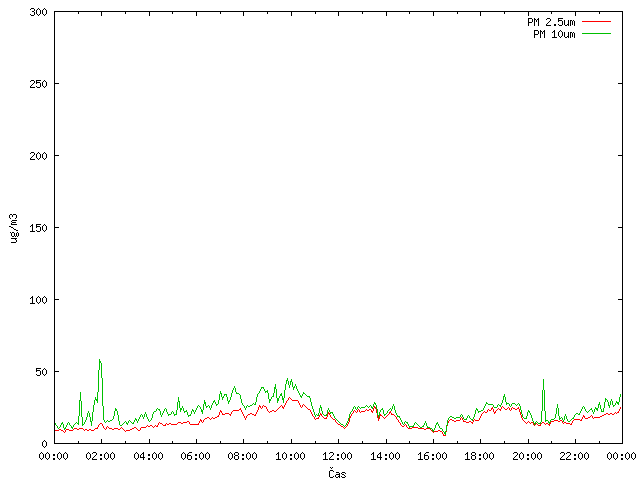Image resolution: width=640 pixels, height=480 pixels.
Task: Click the x-axis time label 16:00
Action: coord(432,456)
